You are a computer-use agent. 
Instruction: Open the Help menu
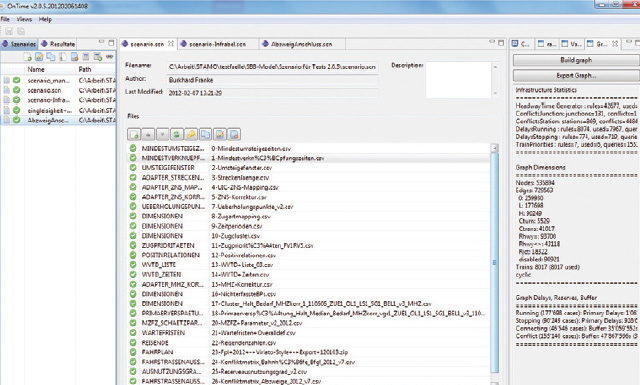[45, 19]
